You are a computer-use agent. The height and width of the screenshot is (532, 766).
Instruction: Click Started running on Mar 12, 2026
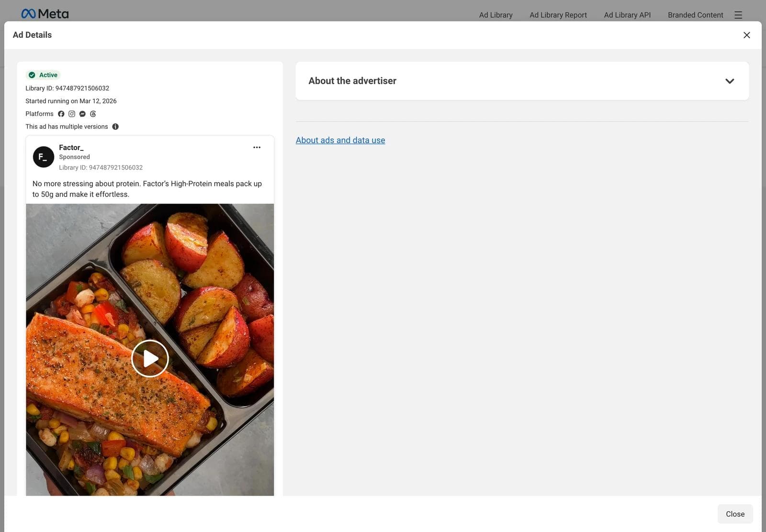coord(71,101)
